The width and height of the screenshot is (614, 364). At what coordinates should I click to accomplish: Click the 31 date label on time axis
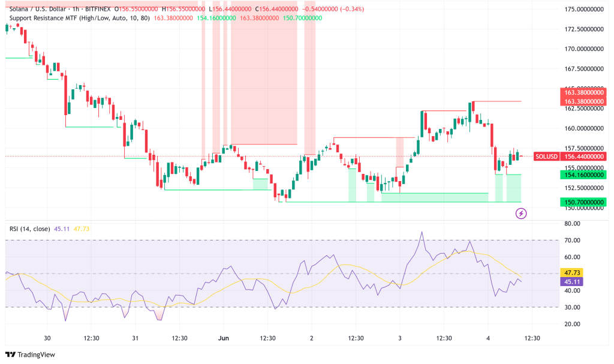tap(135, 338)
